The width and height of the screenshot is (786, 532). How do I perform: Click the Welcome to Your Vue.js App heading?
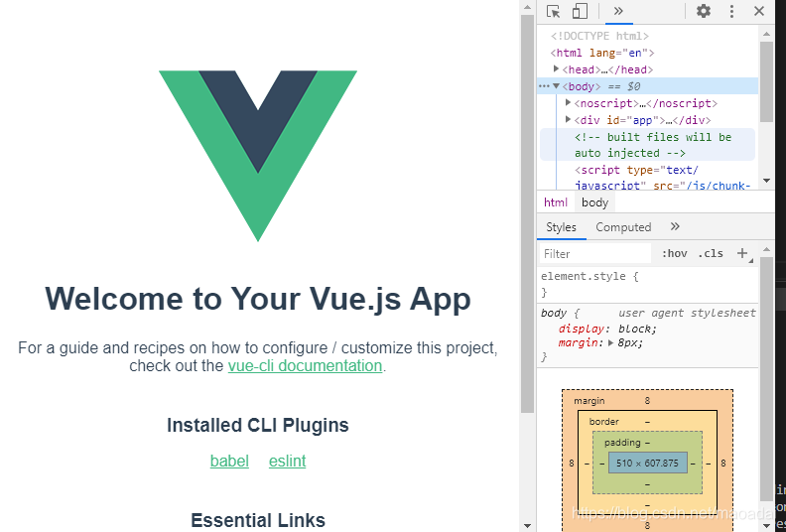click(258, 299)
